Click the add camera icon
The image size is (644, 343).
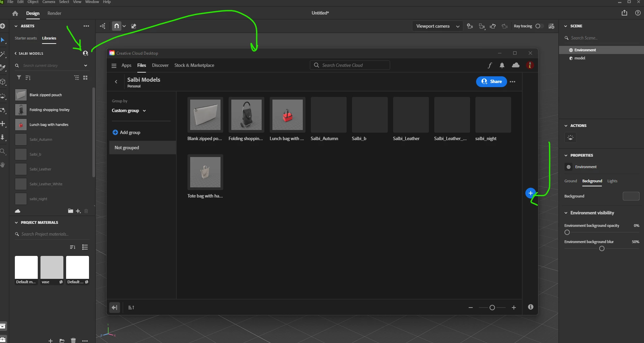[470, 26]
